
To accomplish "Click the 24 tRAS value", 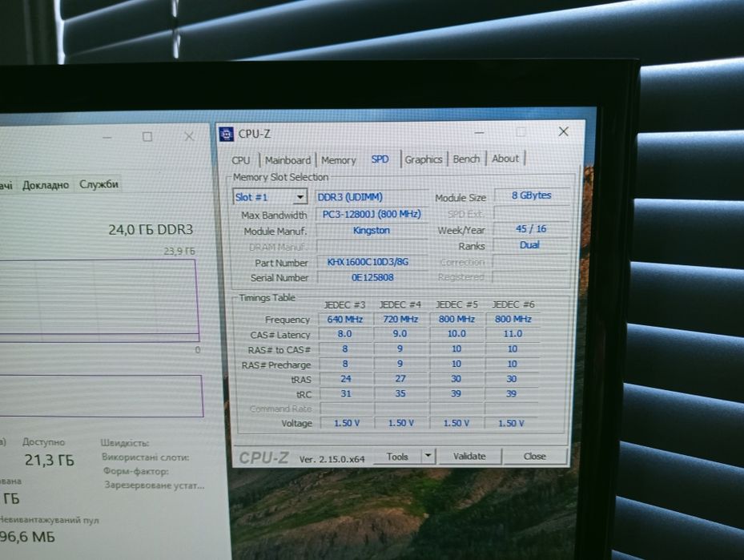I will click(345, 379).
